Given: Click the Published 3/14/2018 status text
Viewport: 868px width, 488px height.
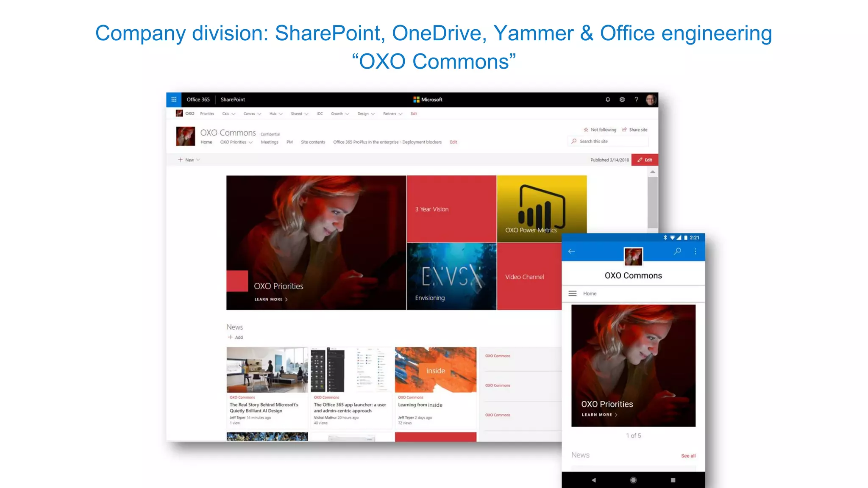Looking at the screenshot, I should [609, 160].
